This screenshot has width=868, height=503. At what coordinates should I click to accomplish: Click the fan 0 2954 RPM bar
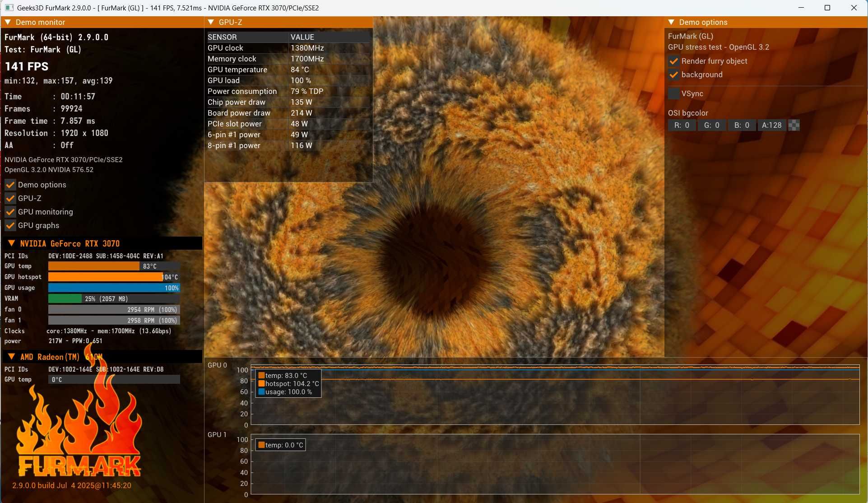114,309
